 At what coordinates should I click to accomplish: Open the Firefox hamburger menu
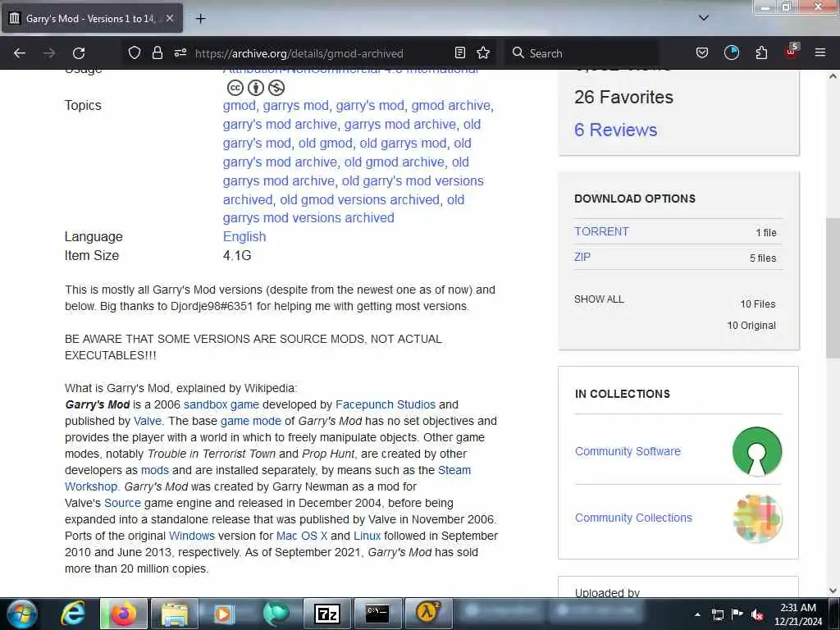(820, 52)
